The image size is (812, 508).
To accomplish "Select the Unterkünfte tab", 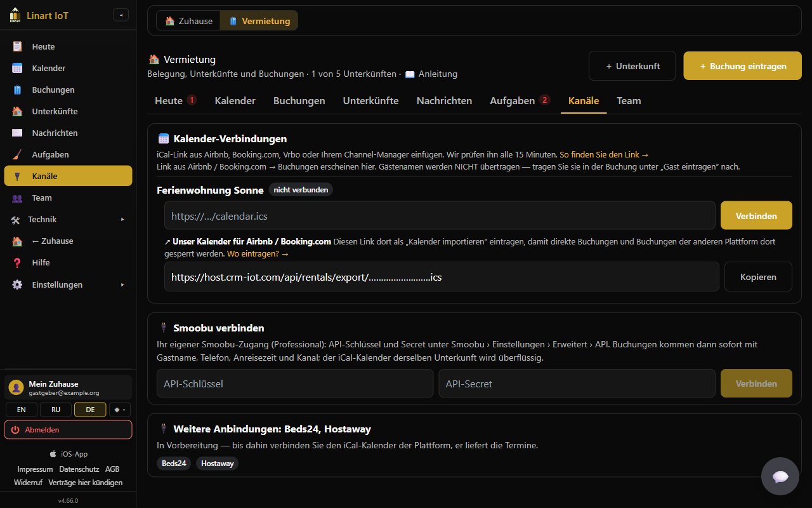I will point(371,100).
